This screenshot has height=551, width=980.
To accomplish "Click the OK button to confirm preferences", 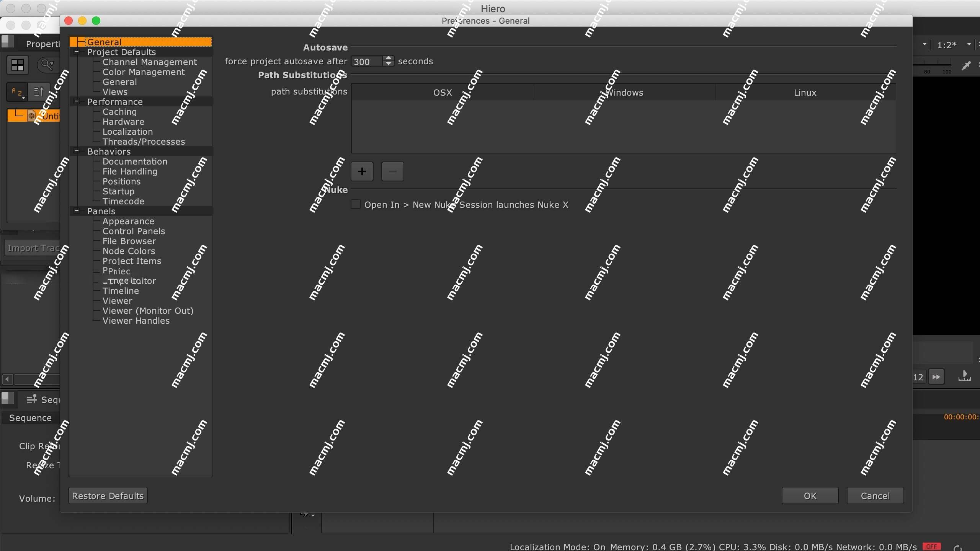I will point(810,496).
